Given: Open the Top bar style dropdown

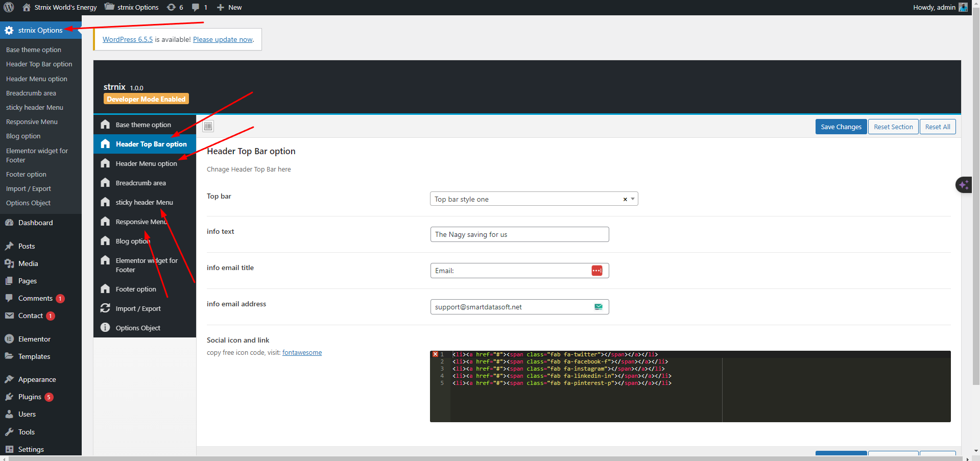Looking at the screenshot, I should (x=534, y=199).
